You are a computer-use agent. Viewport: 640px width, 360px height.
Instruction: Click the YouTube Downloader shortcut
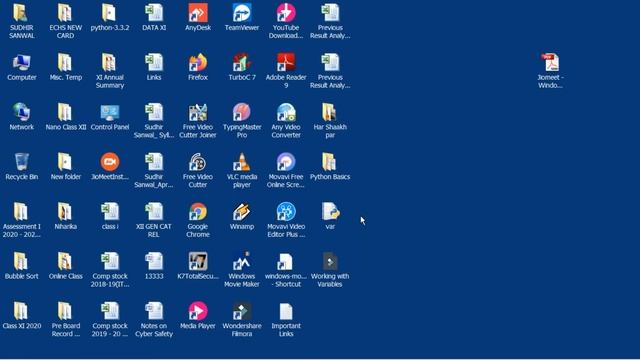coord(286,13)
